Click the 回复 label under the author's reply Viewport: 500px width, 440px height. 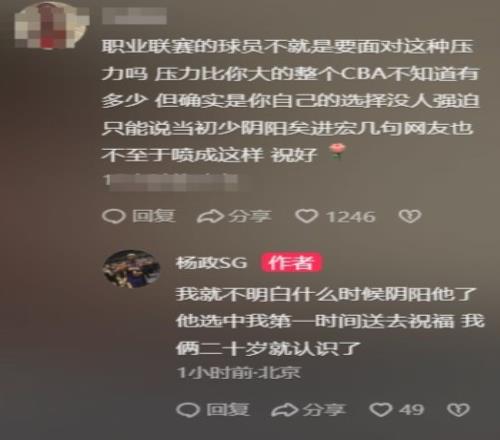click(228, 410)
